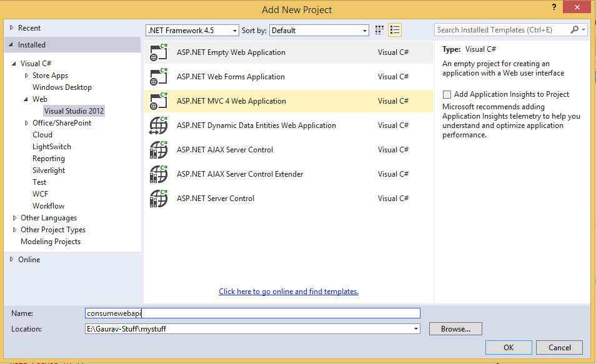Select the Silverlight category
This screenshot has width=596, height=364.
click(49, 170)
